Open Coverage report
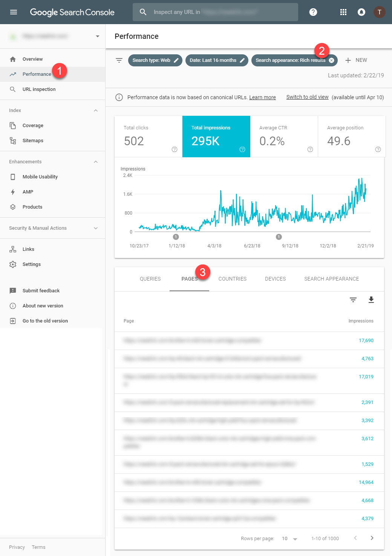The image size is (392, 556). pyautogui.click(x=52, y=126)
